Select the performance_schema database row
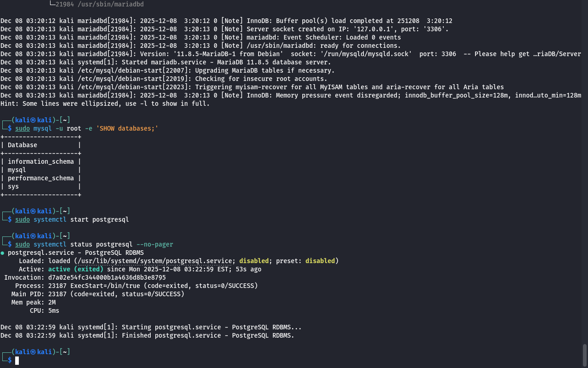Viewport: 588px width, 368px height. coord(40,178)
